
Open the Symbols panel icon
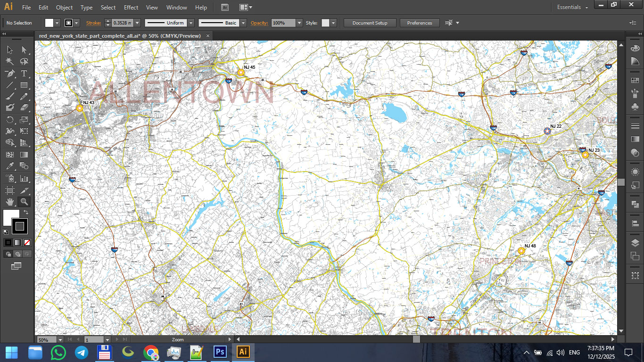coord(635,107)
